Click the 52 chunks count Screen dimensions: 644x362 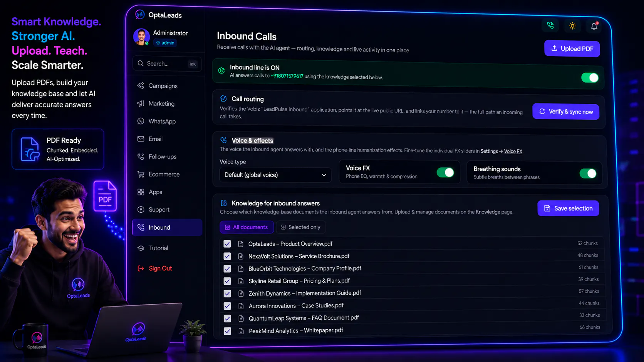587,243
